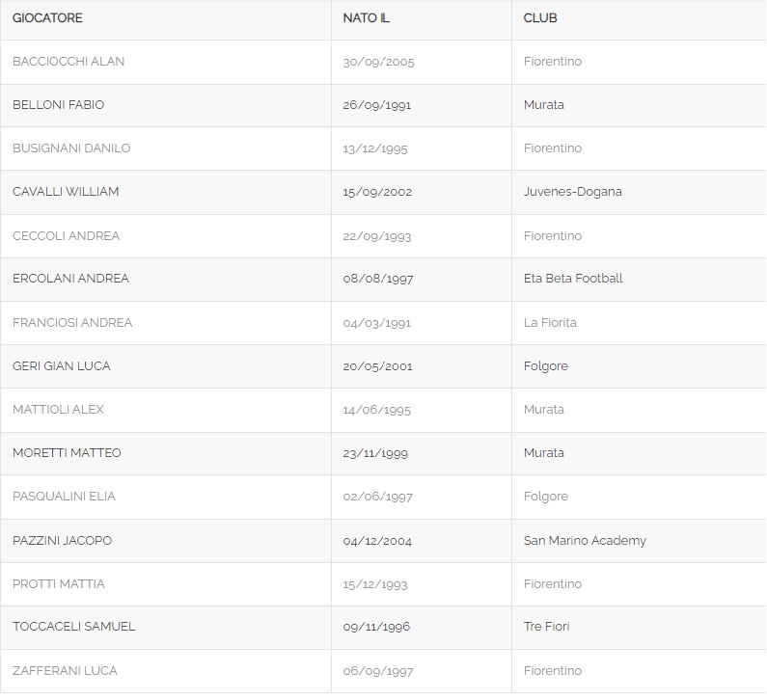Click GERI GIAN LUCA name

click(x=62, y=366)
